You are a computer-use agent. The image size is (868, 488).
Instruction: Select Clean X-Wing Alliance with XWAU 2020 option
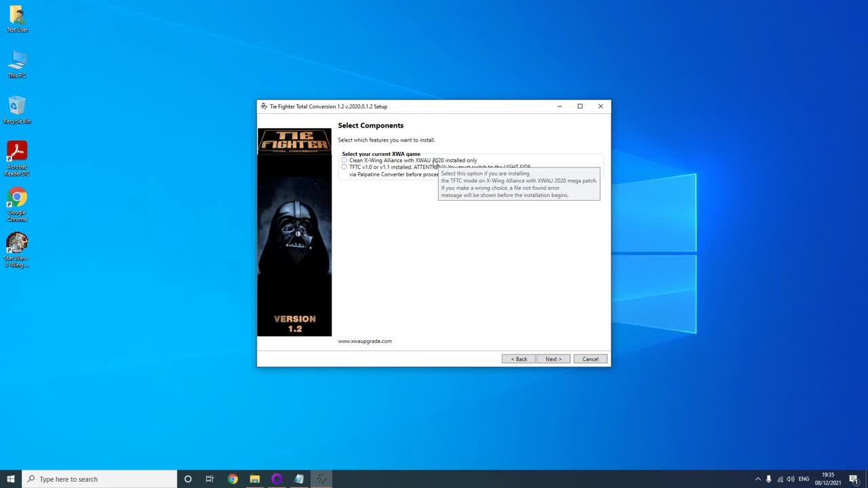(344, 160)
